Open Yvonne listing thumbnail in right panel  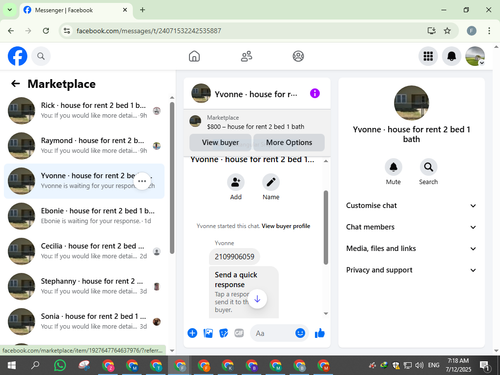coord(411,103)
